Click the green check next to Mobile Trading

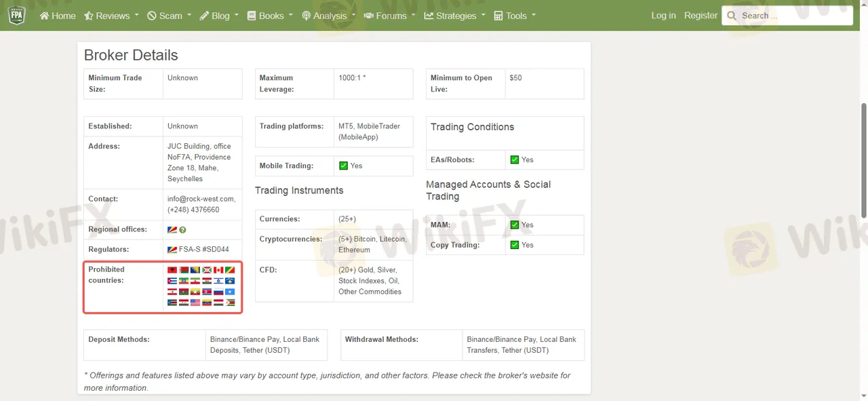343,166
